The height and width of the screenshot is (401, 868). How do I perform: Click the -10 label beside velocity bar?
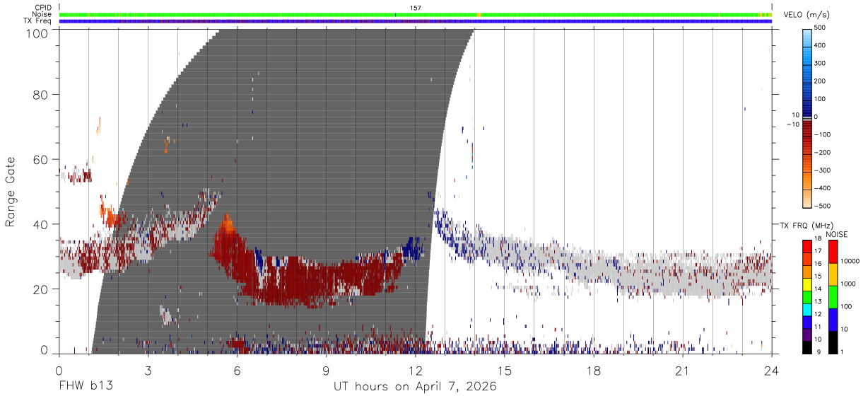(x=792, y=124)
